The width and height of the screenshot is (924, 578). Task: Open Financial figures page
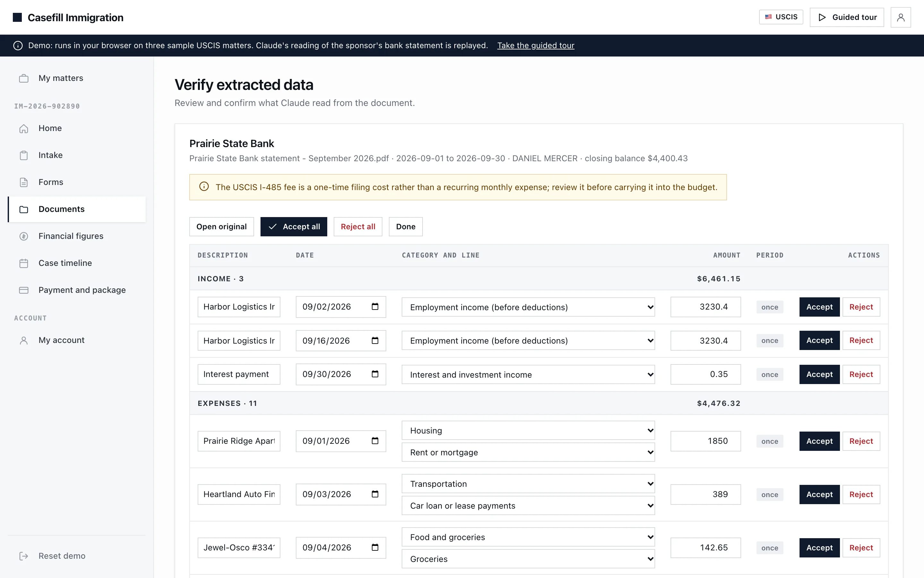[77, 236]
